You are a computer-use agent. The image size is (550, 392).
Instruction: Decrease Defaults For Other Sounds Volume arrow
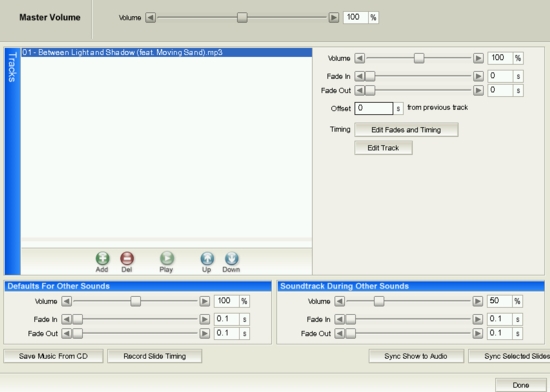(67, 301)
